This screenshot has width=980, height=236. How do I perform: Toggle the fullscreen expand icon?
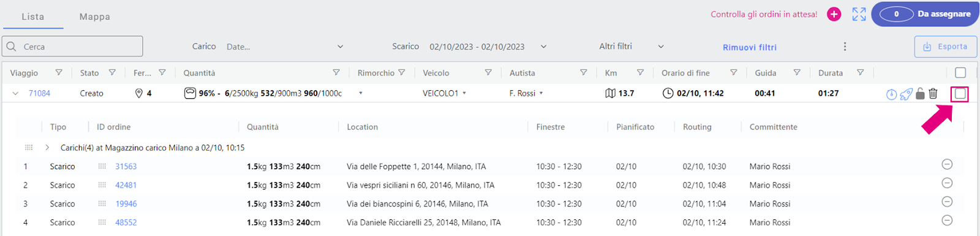(x=859, y=14)
